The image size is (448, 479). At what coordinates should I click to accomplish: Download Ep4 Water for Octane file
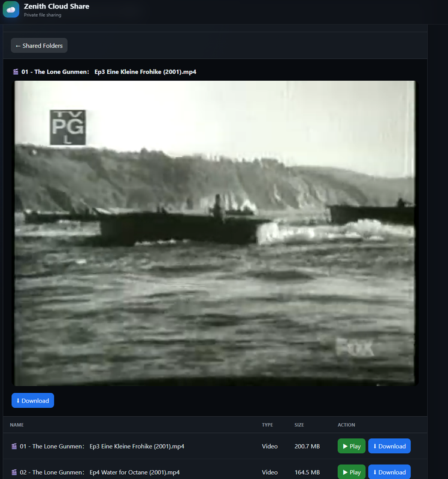click(389, 472)
